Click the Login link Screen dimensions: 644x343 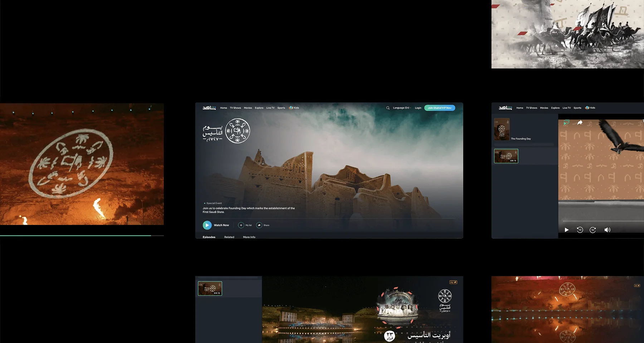(x=418, y=108)
